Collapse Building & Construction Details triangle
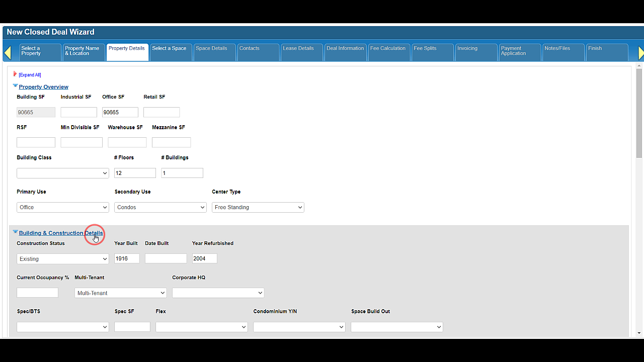Image resolution: width=644 pixels, height=362 pixels. (15, 232)
